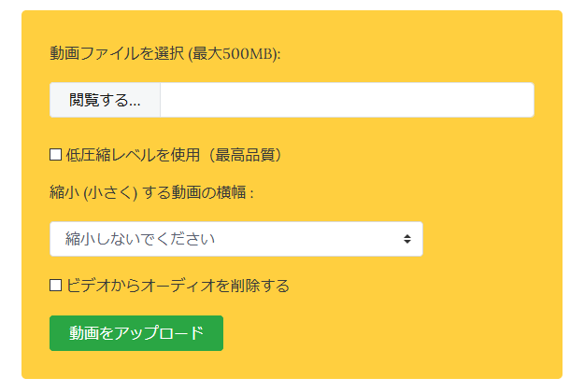The width and height of the screenshot is (584, 392).
Task: Click the 閲覧する... browse button
Action: pyautogui.click(x=105, y=101)
